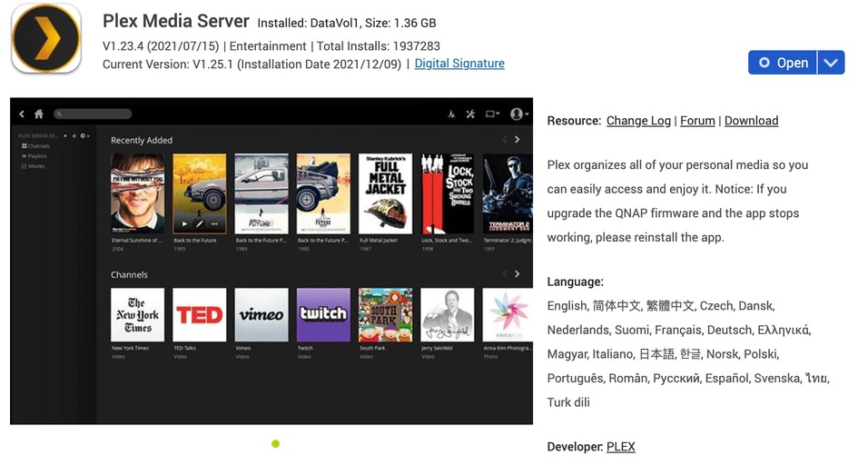
Task: Open the settings tools icon in Plex toolbar
Action: click(x=470, y=114)
